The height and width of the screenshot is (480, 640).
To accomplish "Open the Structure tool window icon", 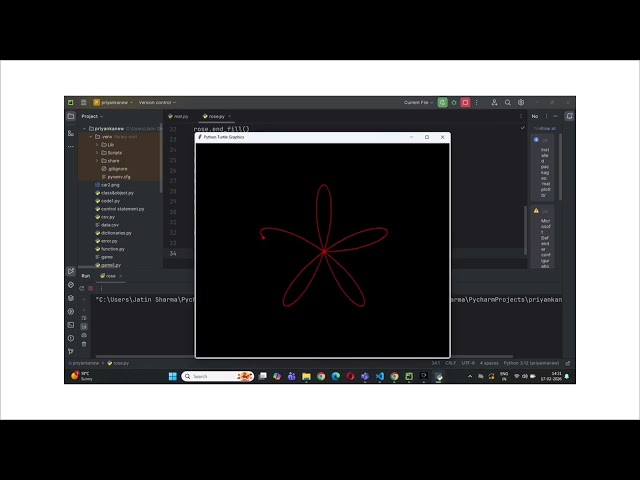I will click(71, 133).
